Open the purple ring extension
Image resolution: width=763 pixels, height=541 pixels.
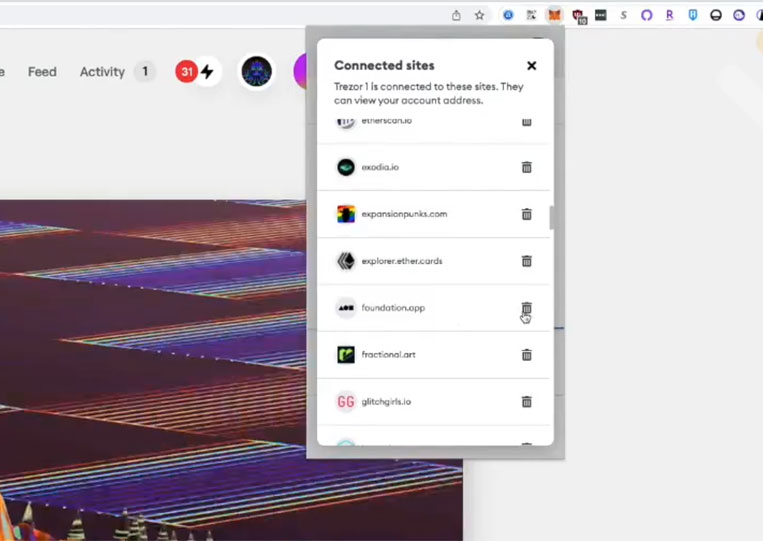click(646, 16)
